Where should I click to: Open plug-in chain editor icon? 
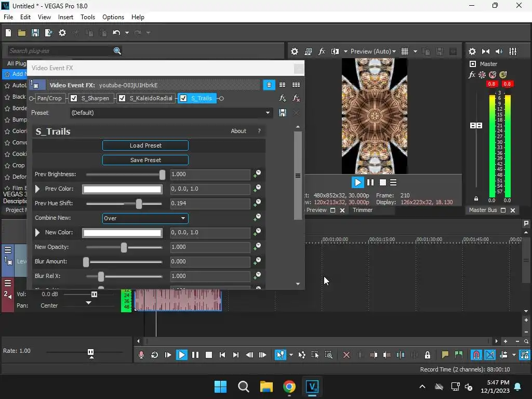tap(282, 98)
